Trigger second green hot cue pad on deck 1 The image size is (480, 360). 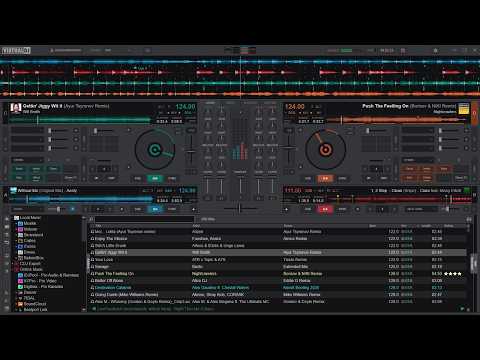pyautogui.click(x=36, y=169)
